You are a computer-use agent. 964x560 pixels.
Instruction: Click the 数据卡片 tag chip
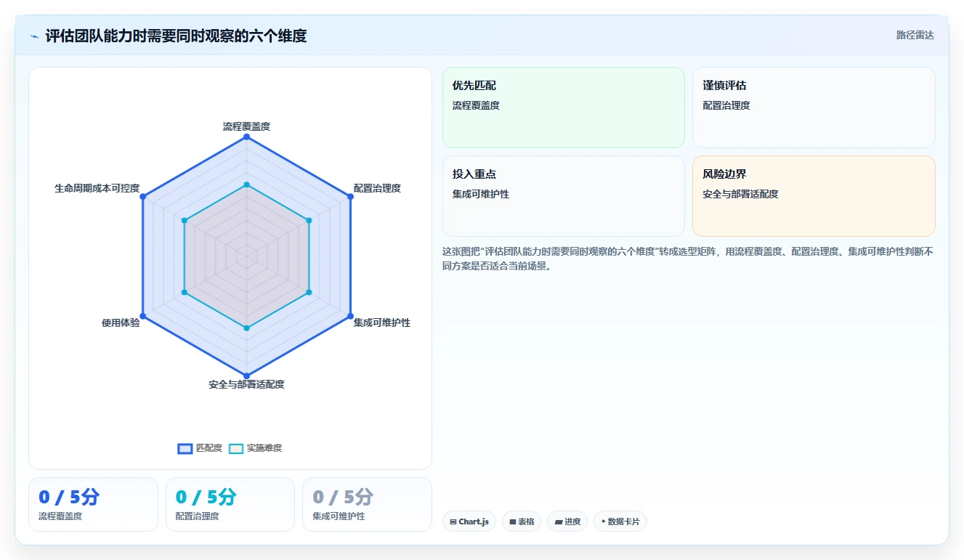point(620,522)
